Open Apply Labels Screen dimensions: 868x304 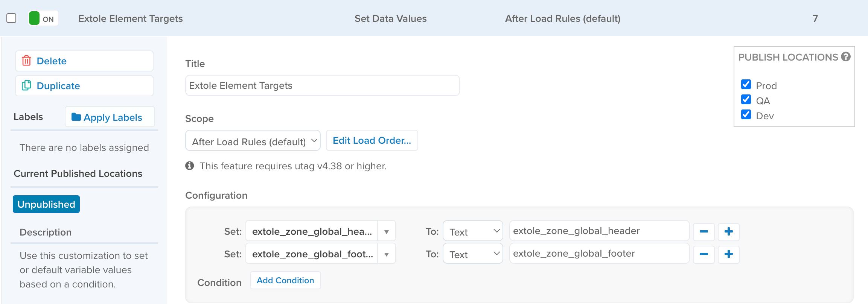tap(110, 117)
